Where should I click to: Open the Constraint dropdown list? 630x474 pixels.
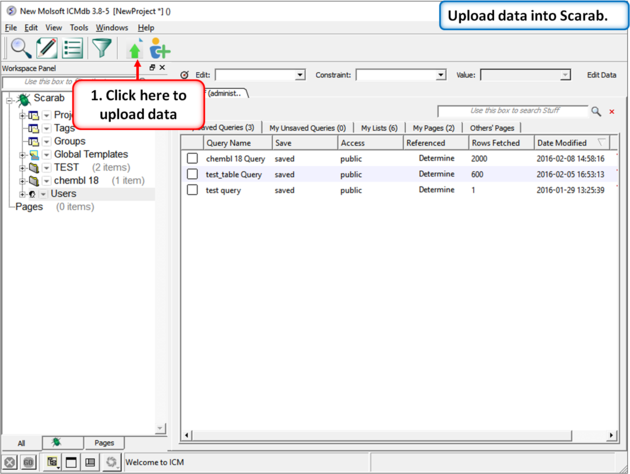440,75
